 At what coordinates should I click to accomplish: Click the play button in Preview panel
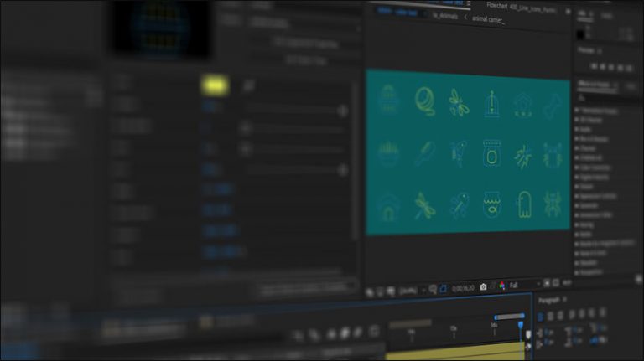pyautogui.click(x=611, y=67)
